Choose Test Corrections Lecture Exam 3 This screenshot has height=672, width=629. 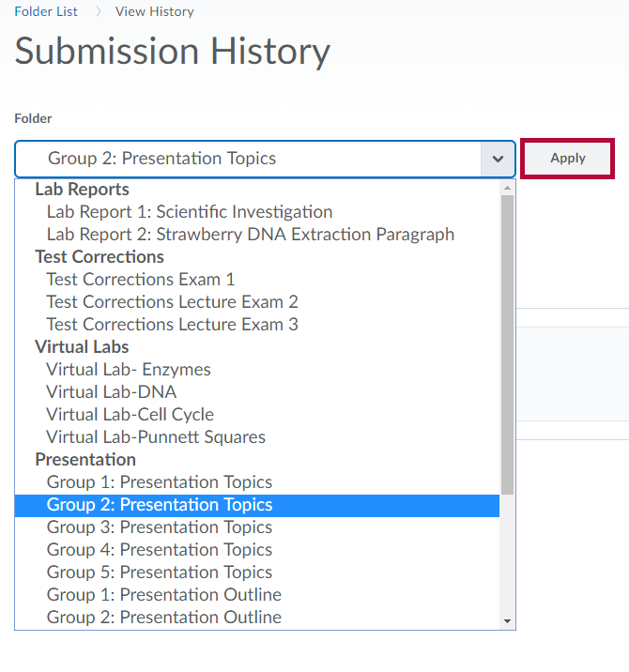172,325
